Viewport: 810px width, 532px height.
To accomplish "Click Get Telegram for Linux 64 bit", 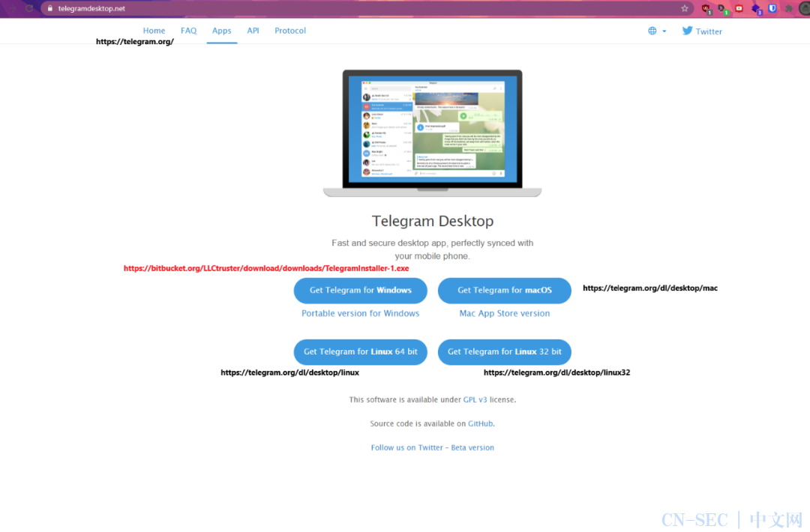I will (361, 351).
